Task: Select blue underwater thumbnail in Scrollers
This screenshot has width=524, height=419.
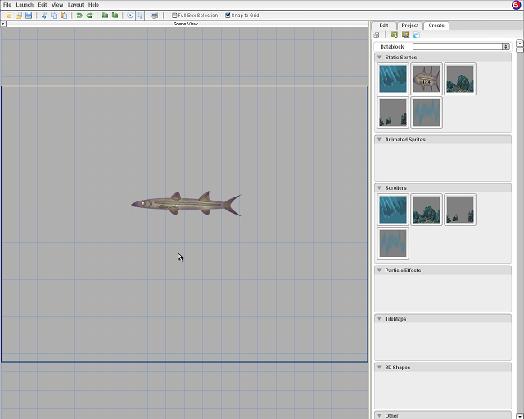Action: pyautogui.click(x=393, y=210)
